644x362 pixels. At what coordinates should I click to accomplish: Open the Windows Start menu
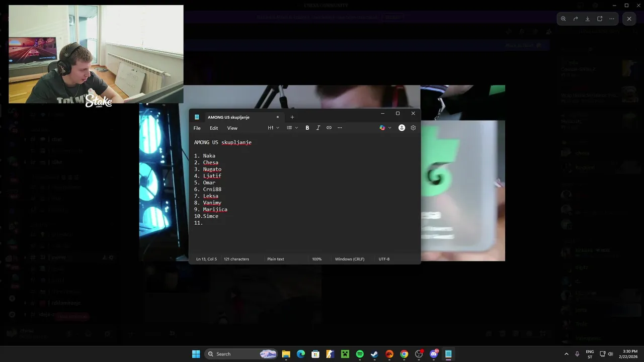tap(196, 354)
